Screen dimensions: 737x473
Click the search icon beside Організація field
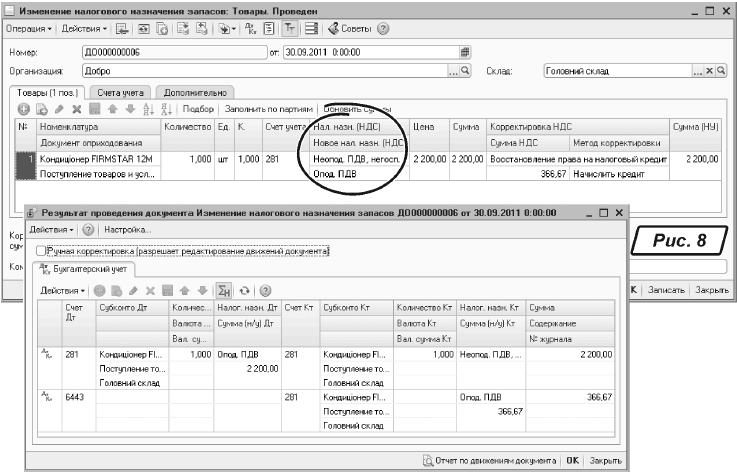tap(465, 71)
